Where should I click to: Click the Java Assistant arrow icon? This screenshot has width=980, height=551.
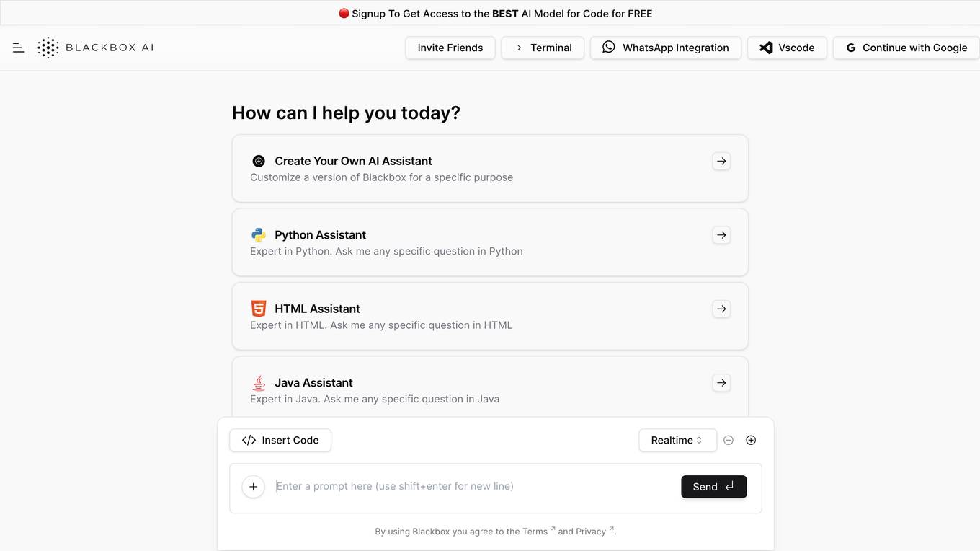pyautogui.click(x=721, y=382)
